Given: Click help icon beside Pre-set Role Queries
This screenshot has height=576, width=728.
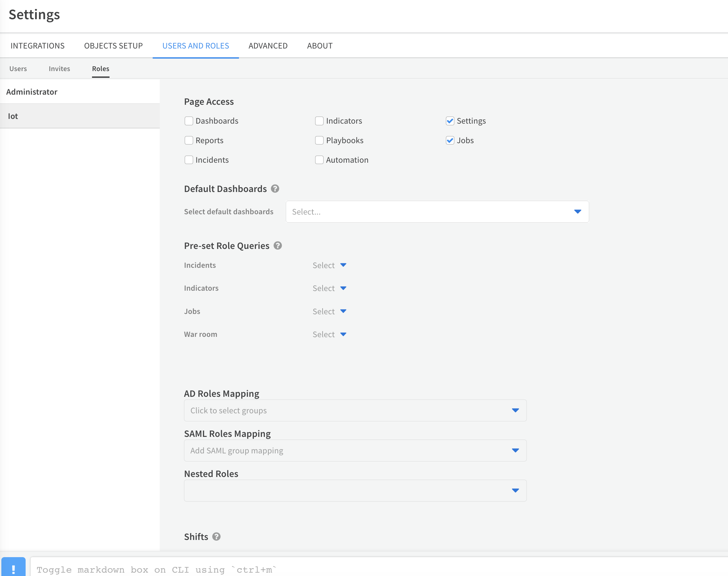Looking at the screenshot, I should pos(278,246).
